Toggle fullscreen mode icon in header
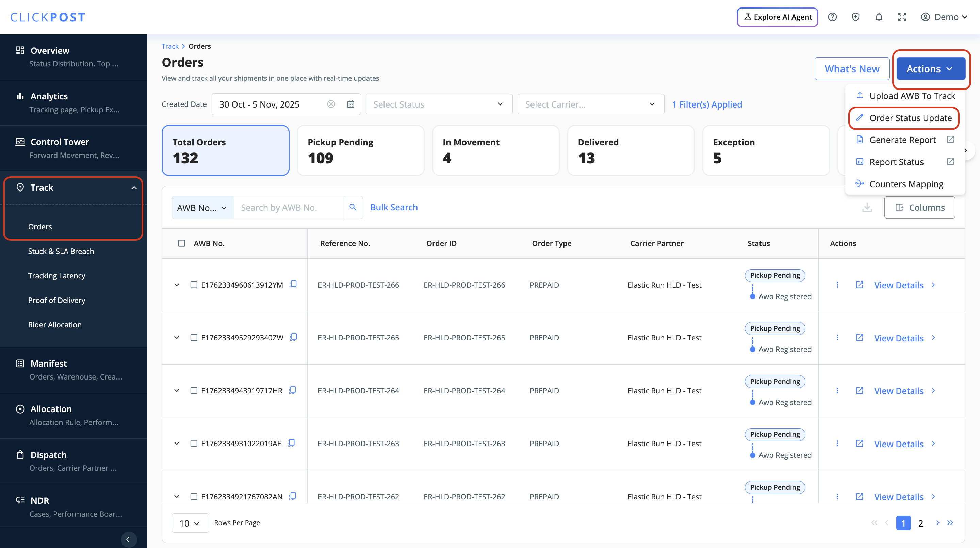 click(x=902, y=17)
